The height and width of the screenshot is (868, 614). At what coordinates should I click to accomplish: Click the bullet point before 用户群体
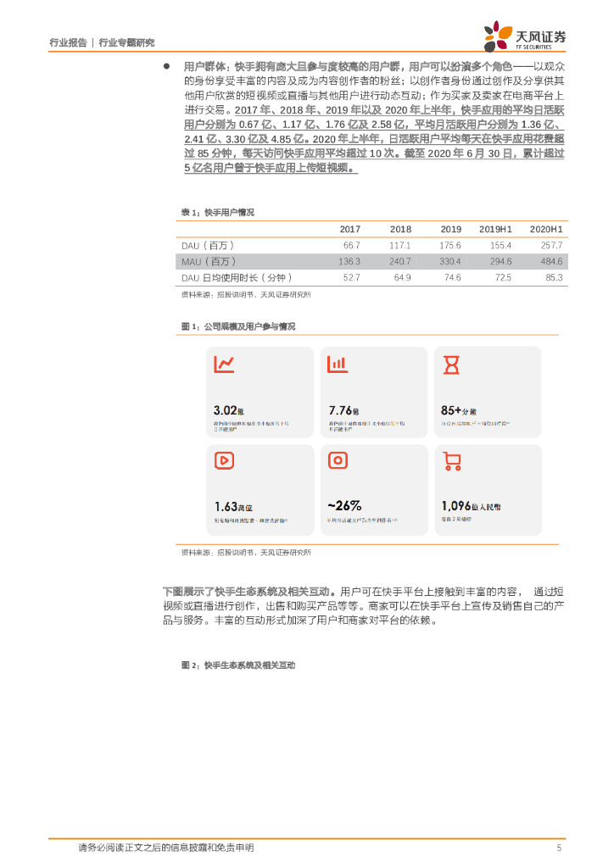166,66
